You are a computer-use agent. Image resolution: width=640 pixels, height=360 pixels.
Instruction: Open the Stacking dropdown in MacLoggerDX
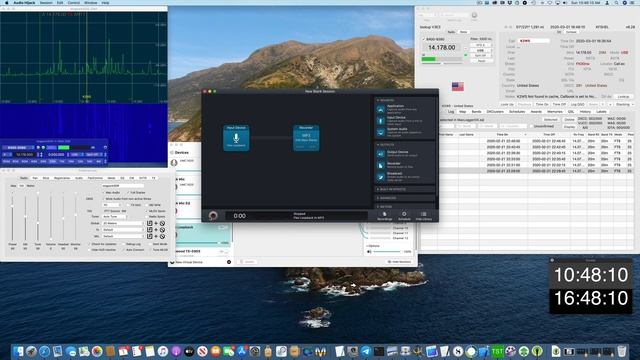coord(624,104)
